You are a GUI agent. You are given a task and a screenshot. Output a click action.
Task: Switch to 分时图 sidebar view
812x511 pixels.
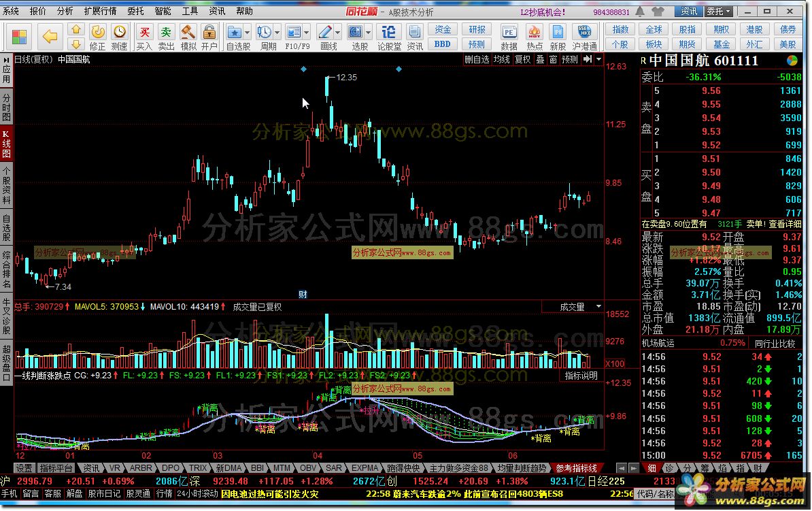pos(6,108)
